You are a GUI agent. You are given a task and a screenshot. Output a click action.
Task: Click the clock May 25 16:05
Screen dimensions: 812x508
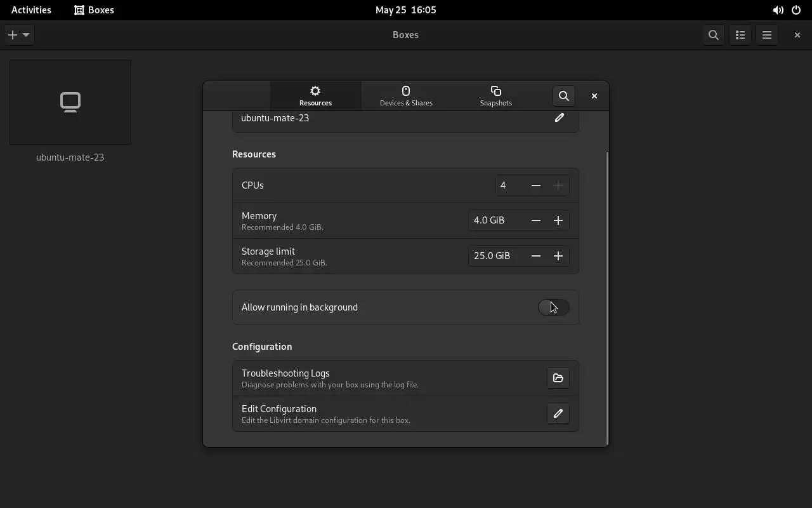coord(406,10)
